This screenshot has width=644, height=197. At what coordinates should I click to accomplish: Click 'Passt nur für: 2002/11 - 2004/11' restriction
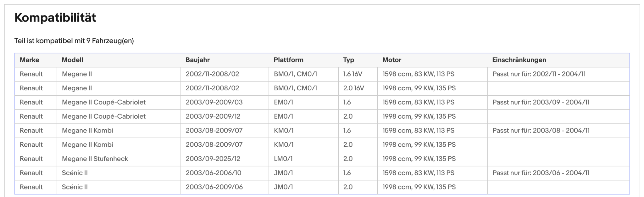[x=539, y=74]
